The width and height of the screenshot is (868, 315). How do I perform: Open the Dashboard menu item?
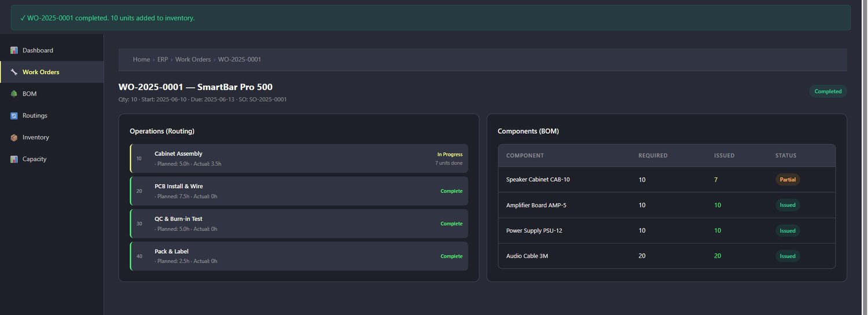point(52,50)
